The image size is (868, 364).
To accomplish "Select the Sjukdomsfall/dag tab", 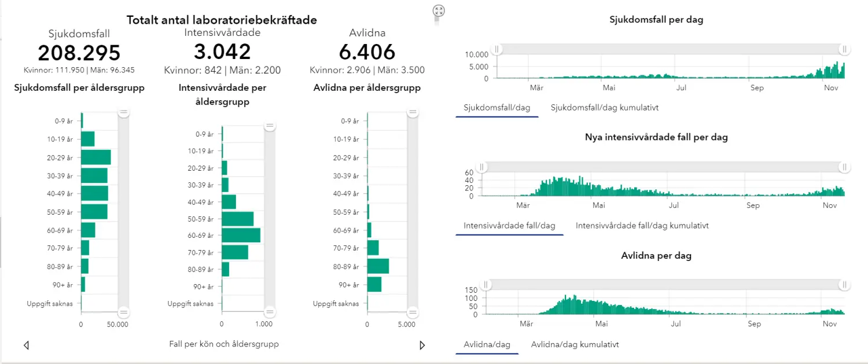I will point(497,108).
